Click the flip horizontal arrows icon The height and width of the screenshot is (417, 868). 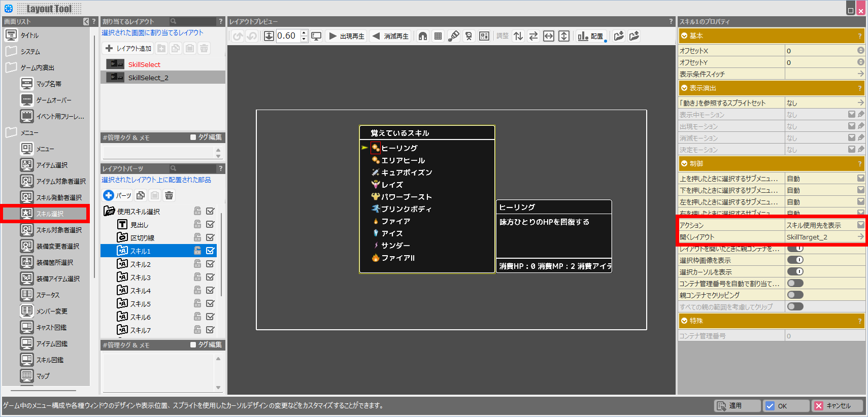click(x=533, y=36)
